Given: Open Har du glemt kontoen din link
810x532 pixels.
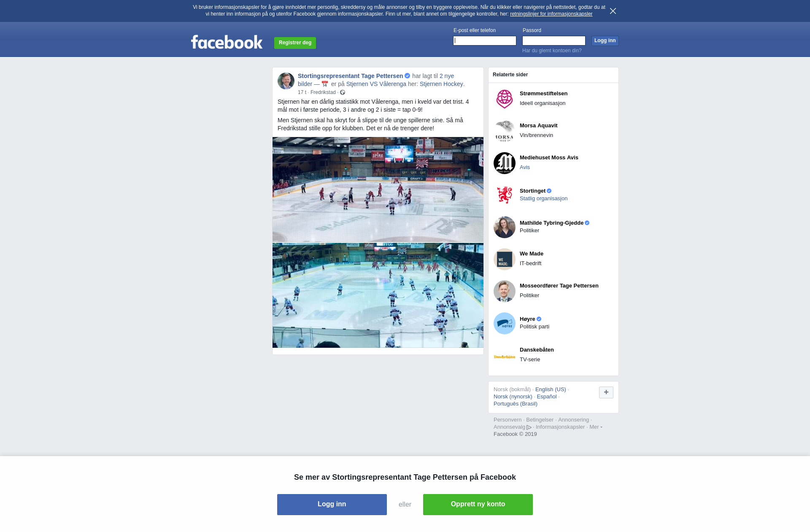Looking at the screenshot, I should coord(552,51).
